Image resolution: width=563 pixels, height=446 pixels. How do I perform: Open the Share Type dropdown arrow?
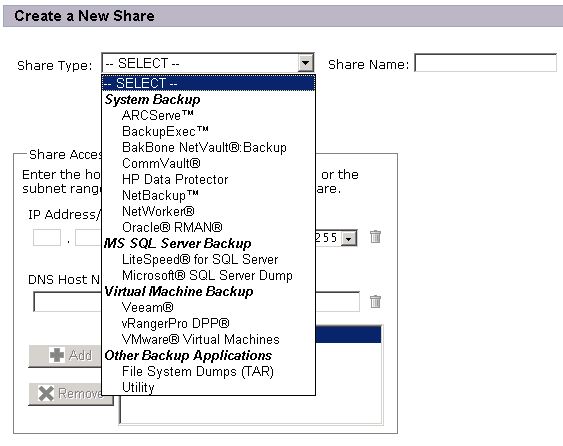(305, 63)
